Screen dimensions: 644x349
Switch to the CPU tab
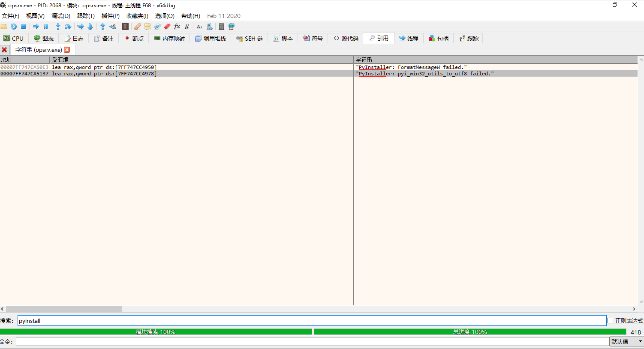click(x=14, y=39)
